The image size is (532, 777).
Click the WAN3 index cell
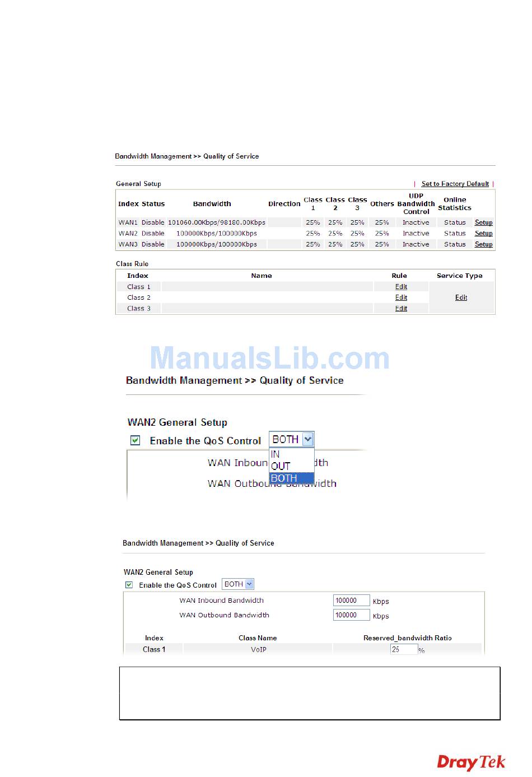[128, 244]
